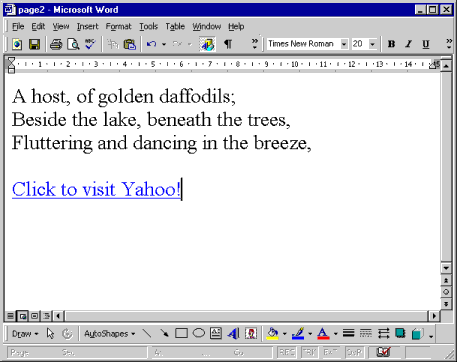The height and width of the screenshot is (362, 457).
Task: Select the Arrow drawing tool
Action: pos(164,333)
